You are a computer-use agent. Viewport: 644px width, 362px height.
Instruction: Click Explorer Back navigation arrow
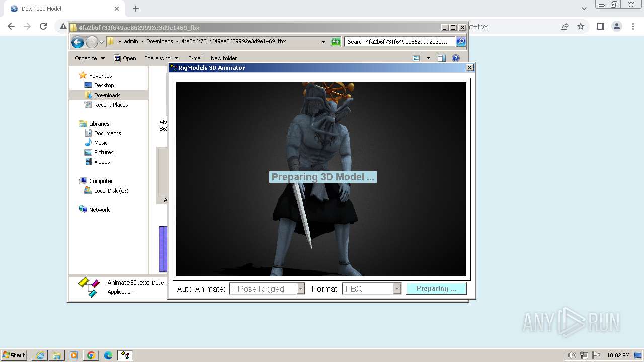pyautogui.click(x=77, y=42)
